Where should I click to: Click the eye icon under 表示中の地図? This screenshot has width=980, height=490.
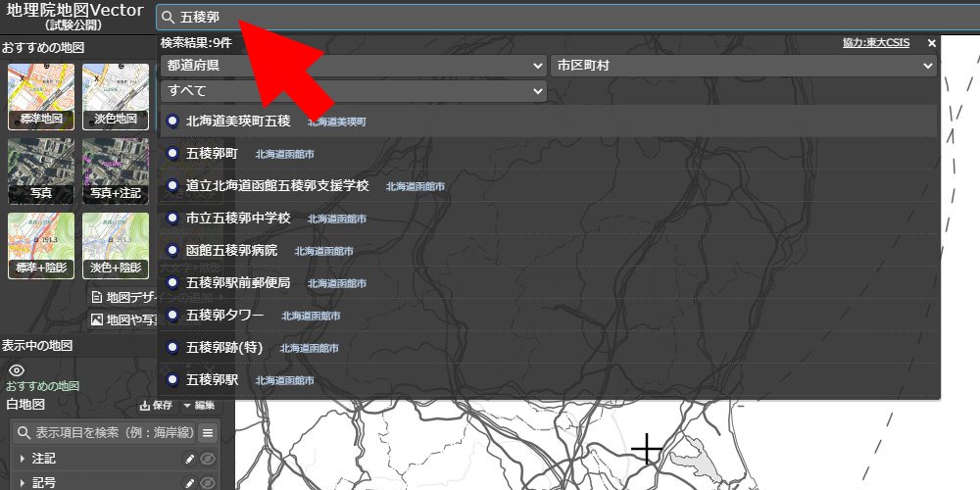16,370
